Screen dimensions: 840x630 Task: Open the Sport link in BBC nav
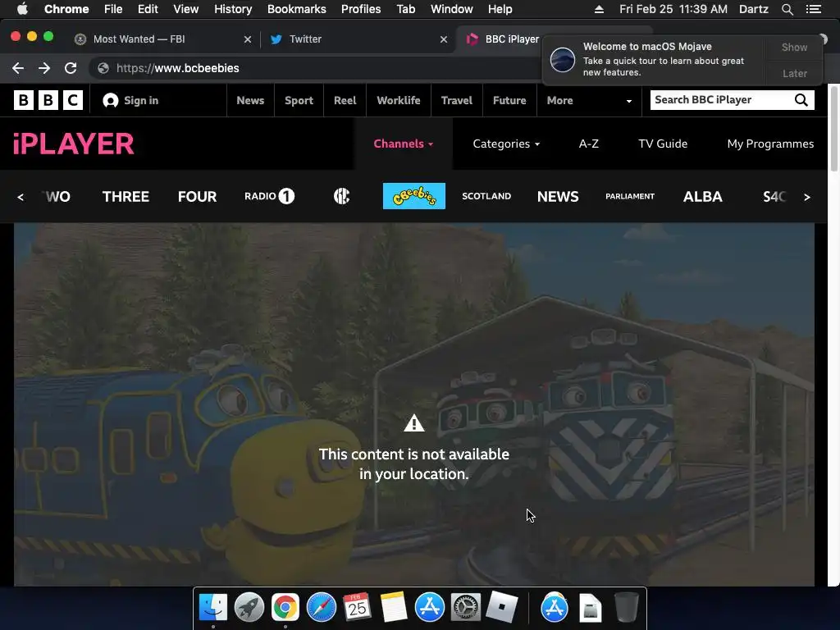299,100
